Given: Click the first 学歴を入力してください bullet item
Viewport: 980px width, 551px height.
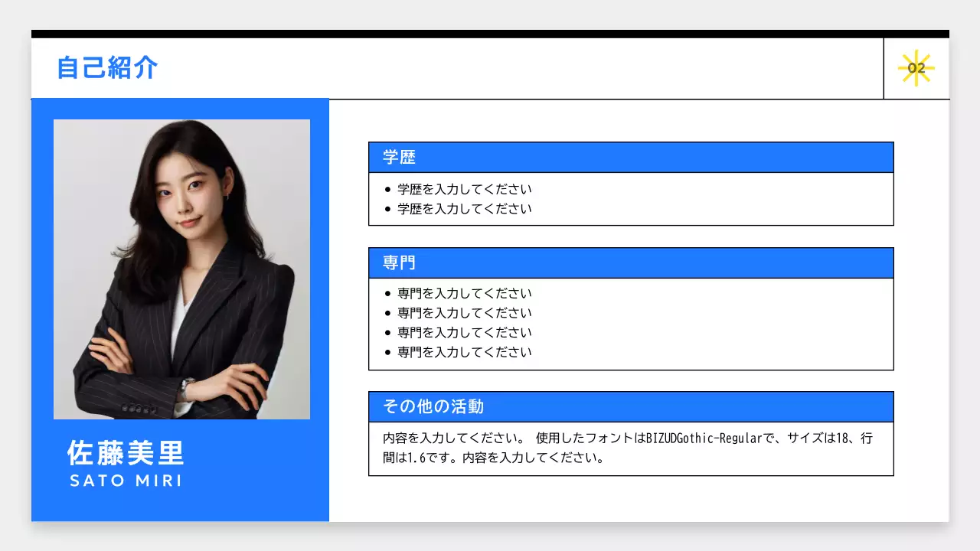Looking at the screenshot, I should [x=462, y=189].
